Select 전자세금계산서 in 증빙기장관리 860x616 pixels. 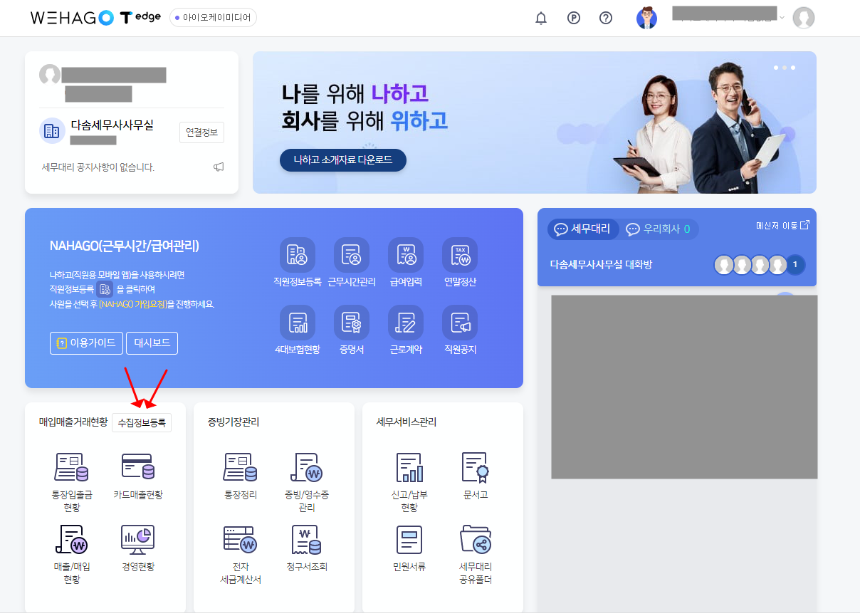point(239,540)
